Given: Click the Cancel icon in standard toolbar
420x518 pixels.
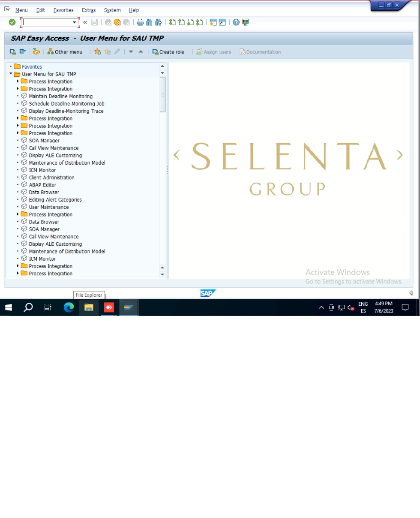Looking at the screenshot, I should tap(126, 22).
